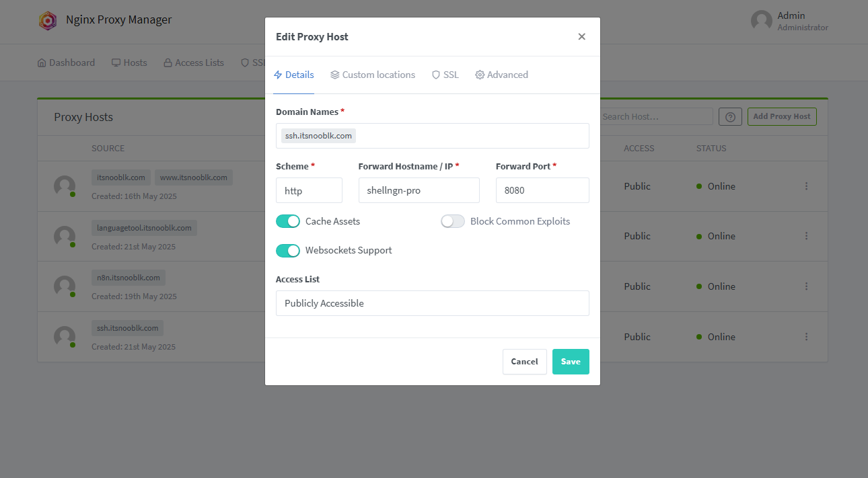Turn off Websockets Support
The image size is (868, 478).
[288, 250]
